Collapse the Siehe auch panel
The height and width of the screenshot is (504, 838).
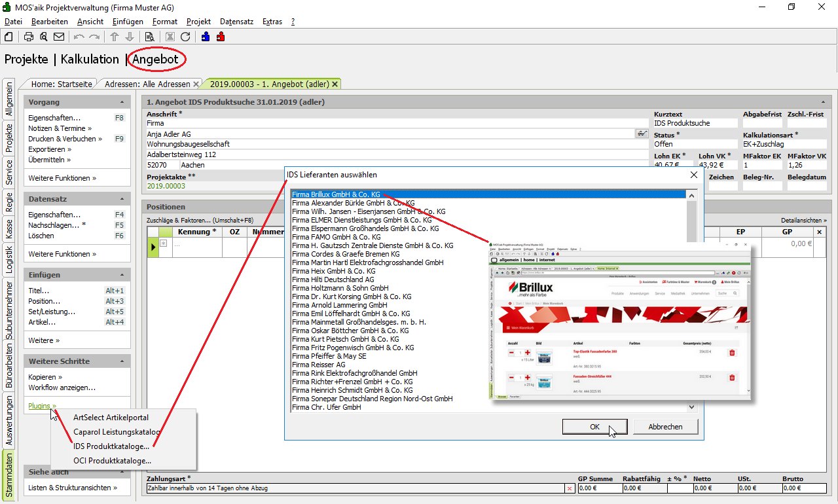122,472
